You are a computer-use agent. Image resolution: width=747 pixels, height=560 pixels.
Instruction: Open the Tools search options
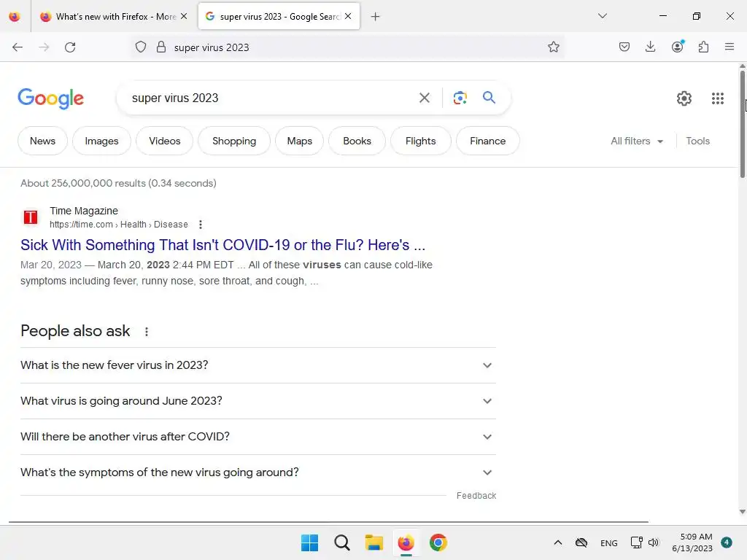(x=697, y=141)
